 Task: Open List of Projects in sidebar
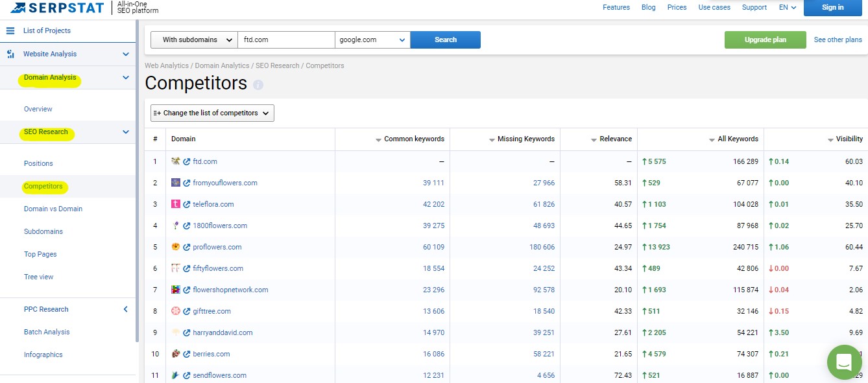[47, 30]
